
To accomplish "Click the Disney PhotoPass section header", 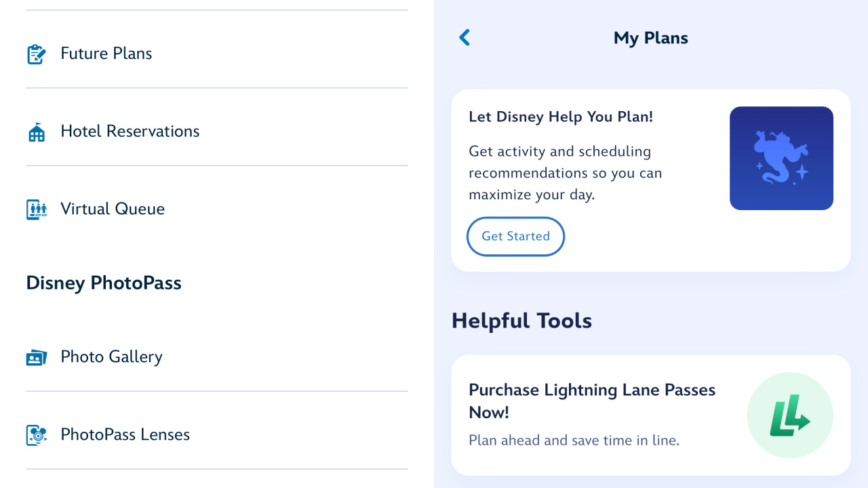I will (x=104, y=283).
